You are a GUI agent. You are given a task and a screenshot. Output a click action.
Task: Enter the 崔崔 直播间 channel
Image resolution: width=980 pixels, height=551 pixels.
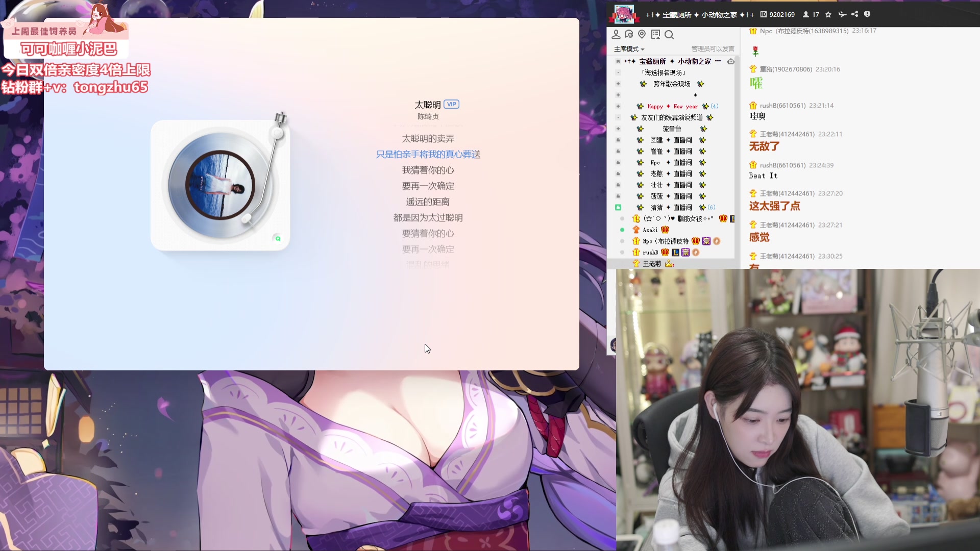tap(671, 151)
